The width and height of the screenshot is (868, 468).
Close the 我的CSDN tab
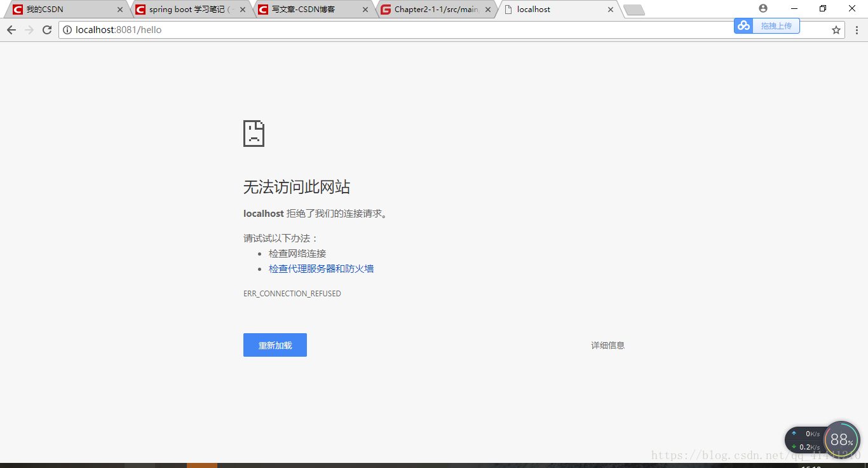(120, 10)
